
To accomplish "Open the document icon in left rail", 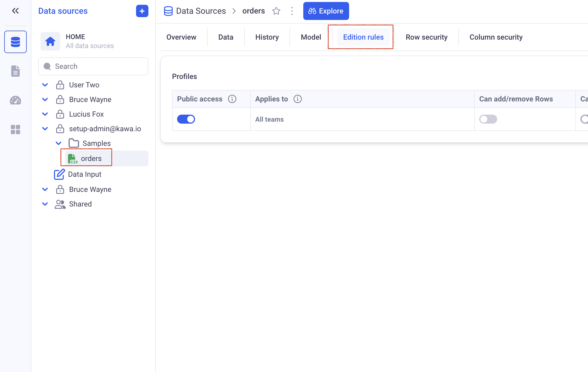I will point(15,71).
